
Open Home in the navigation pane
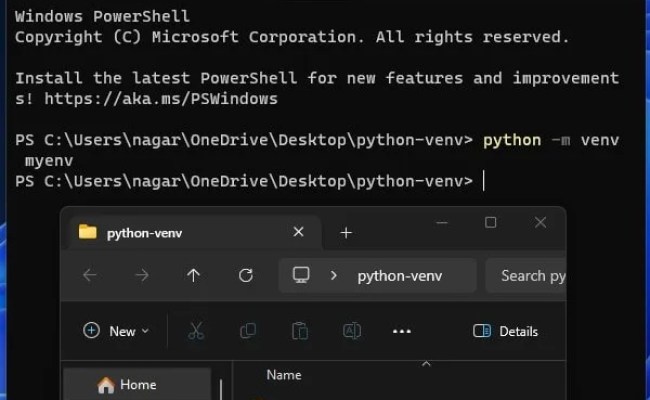coord(137,385)
